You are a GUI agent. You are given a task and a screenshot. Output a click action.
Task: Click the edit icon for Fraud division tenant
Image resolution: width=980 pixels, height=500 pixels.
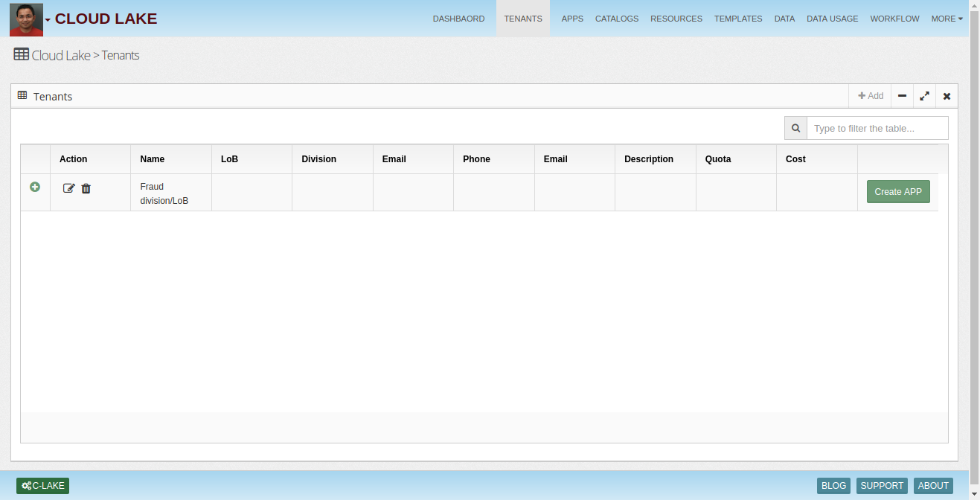[68, 188]
